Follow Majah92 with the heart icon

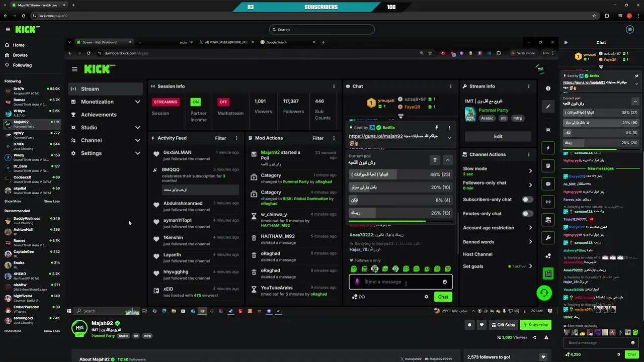(481, 325)
